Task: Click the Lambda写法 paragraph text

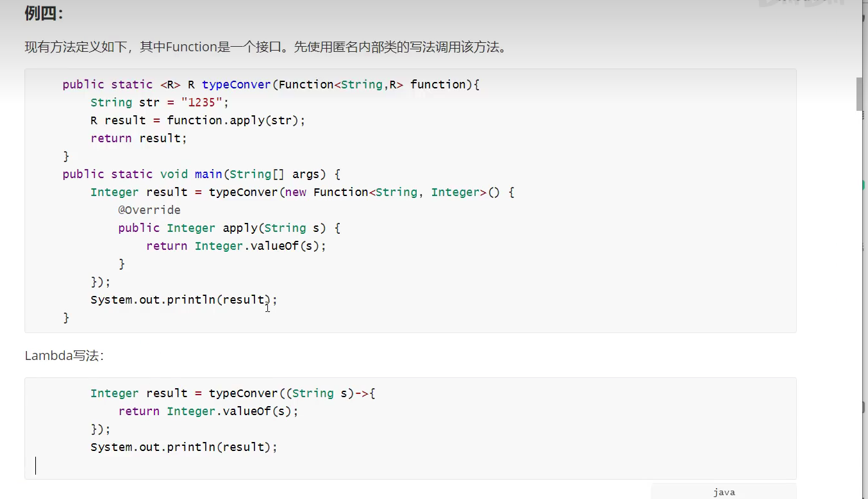Action: click(x=63, y=356)
